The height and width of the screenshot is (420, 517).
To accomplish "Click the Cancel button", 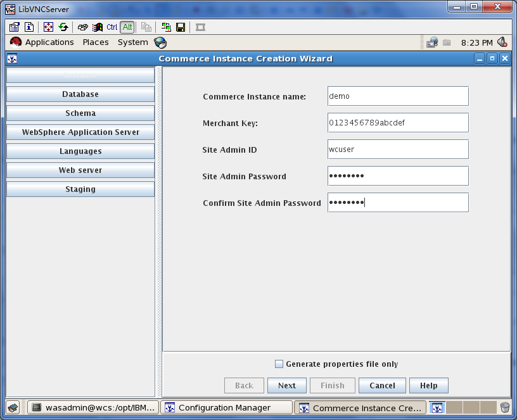I will click(x=382, y=385).
